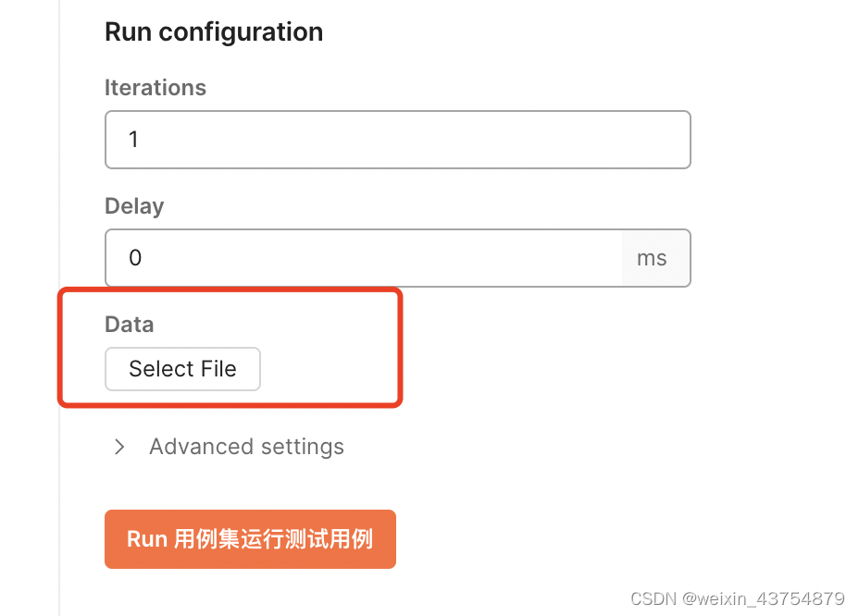Click the red highlight border around Data
This screenshot has width=859, height=616.
tap(401, 348)
